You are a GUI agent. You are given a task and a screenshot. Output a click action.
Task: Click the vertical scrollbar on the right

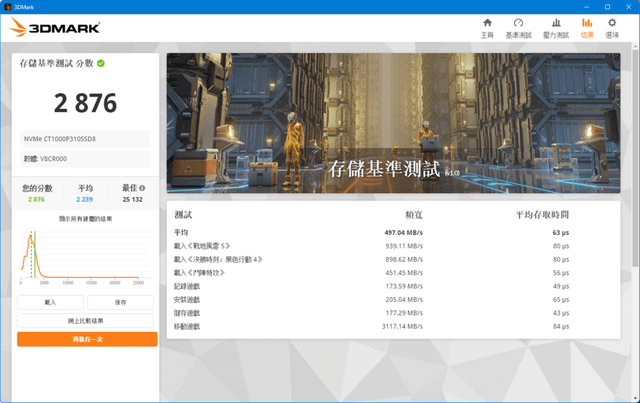coord(636,159)
